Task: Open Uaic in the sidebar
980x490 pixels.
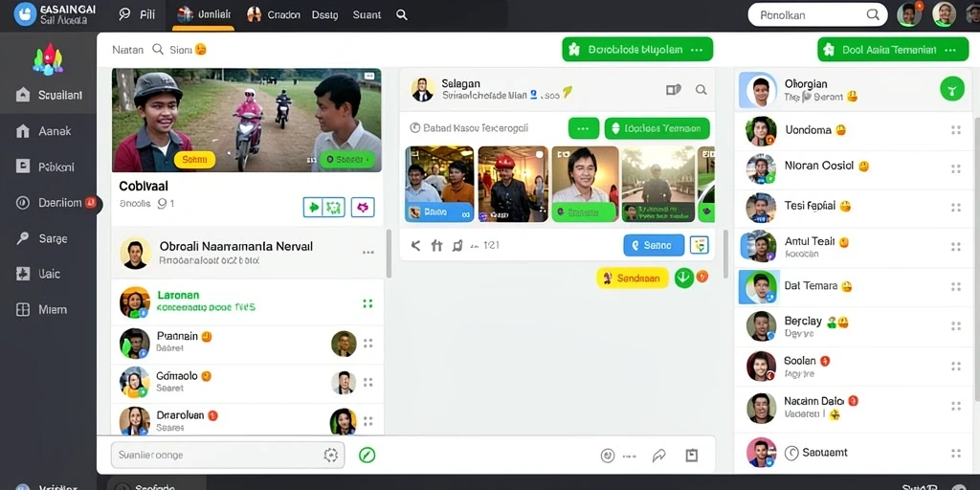Action: pos(49,274)
